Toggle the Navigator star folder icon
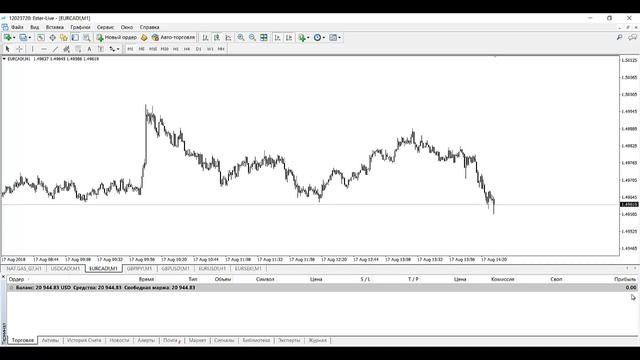This screenshot has height=360, width=640. (x=64, y=38)
